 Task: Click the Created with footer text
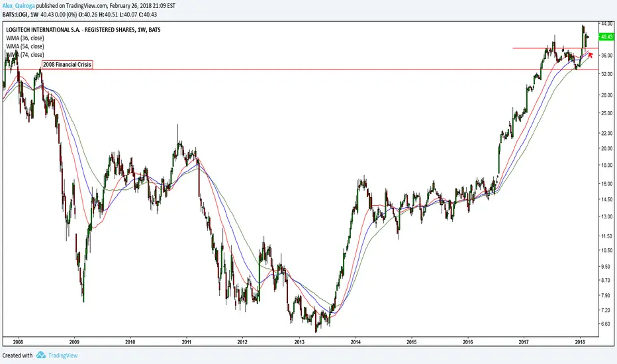click(17, 355)
